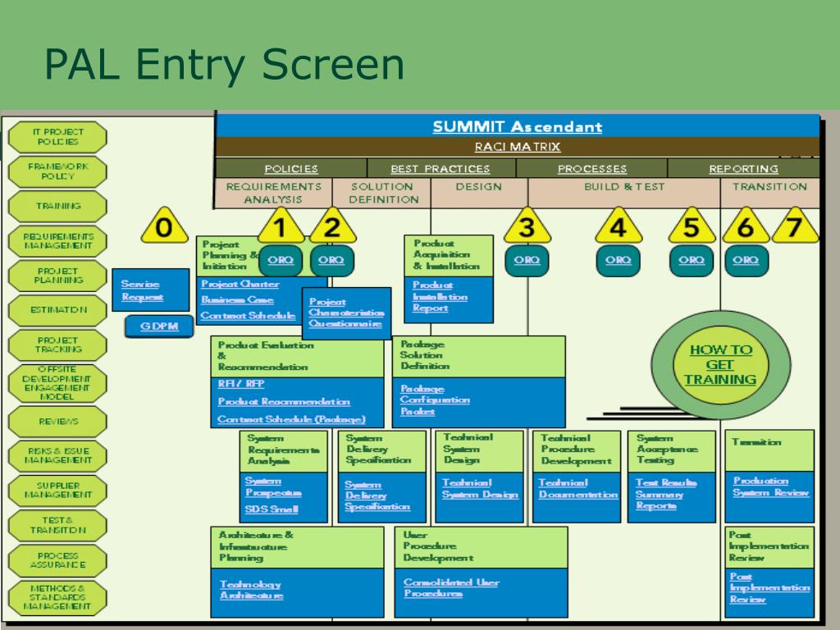Click the yellow triangle numbered 1
This screenshot has height=630, width=840.
coord(281,226)
